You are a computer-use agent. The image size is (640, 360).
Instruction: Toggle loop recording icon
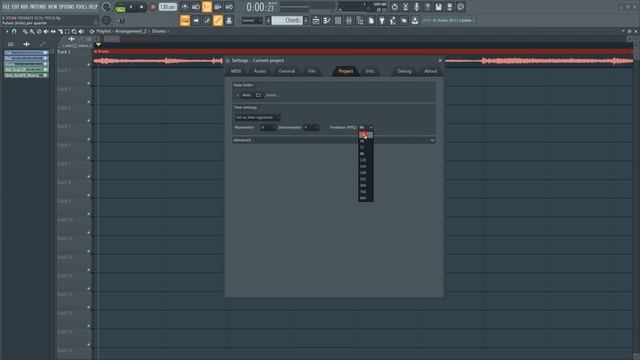(x=229, y=7)
